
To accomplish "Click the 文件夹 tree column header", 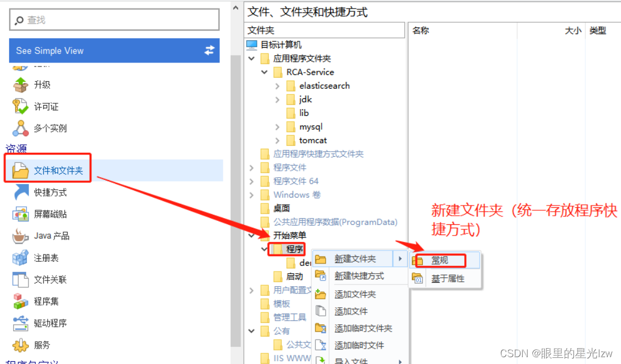I will point(324,31).
